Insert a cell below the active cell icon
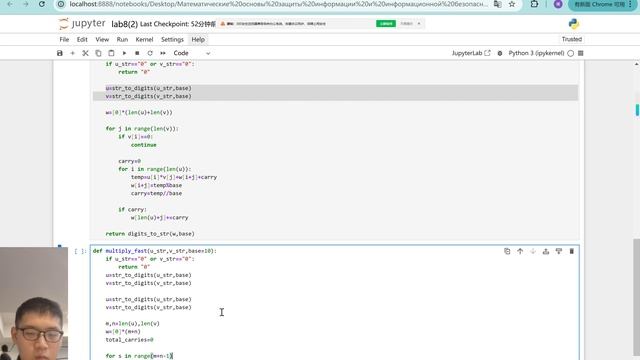 (559, 251)
